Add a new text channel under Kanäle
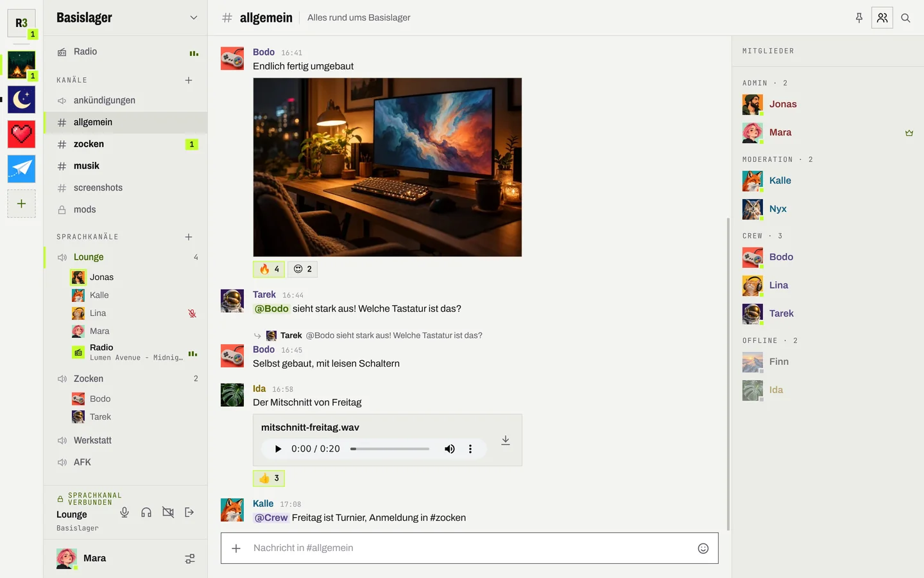The image size is (924, 578). (x=189, y=80)
